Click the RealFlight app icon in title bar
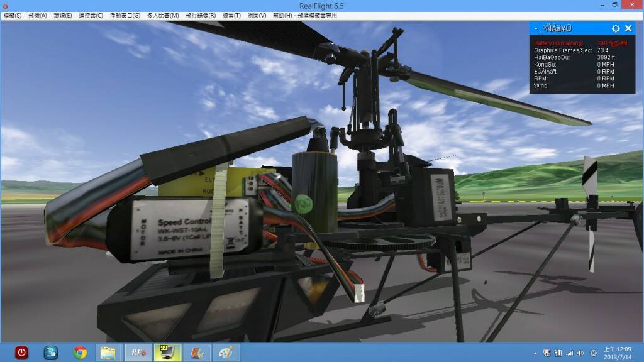 pyautogui.click(x=5, y=6)
